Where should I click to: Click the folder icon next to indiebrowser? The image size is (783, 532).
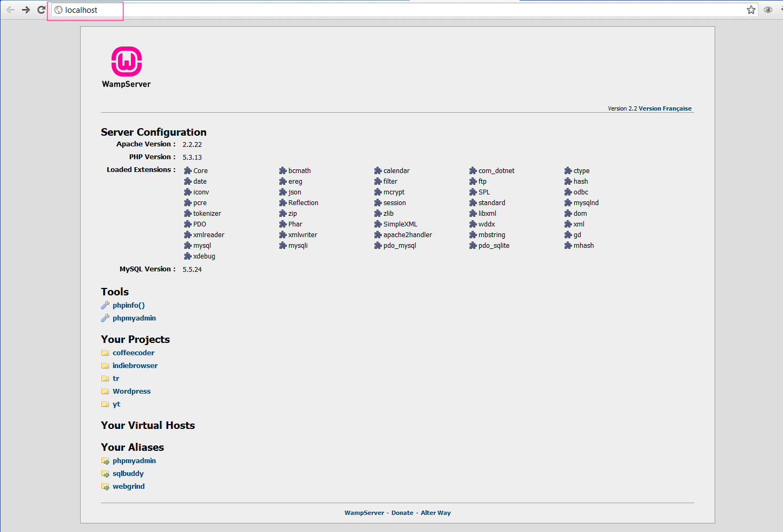click(x=105, y=366)
